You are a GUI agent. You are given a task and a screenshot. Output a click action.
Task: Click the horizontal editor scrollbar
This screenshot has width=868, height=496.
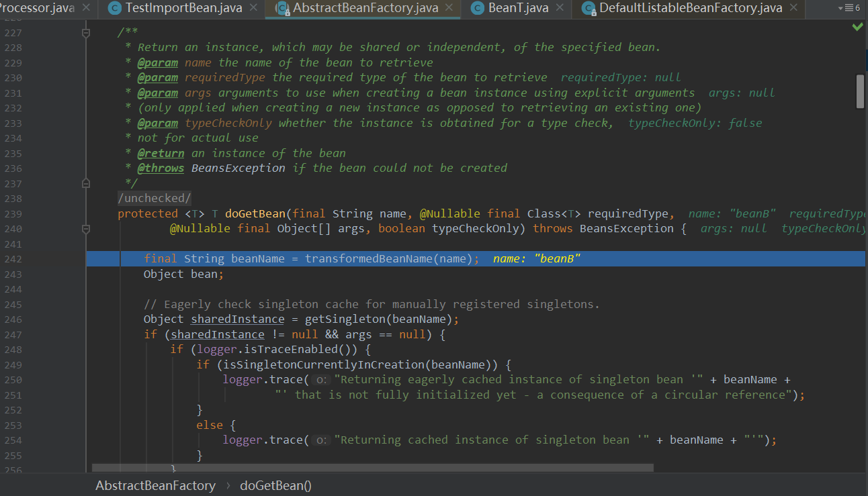click(373, 467)
